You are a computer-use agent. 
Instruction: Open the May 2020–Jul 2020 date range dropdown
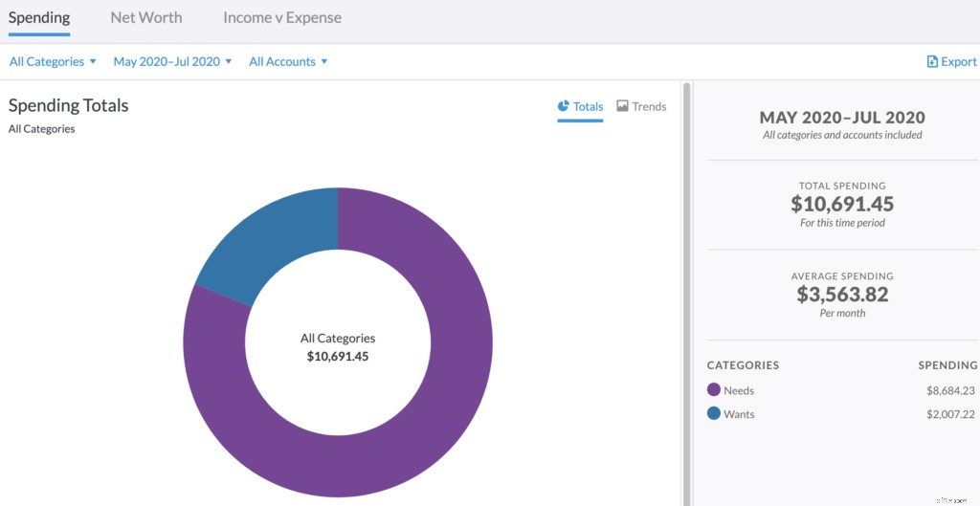172,62
